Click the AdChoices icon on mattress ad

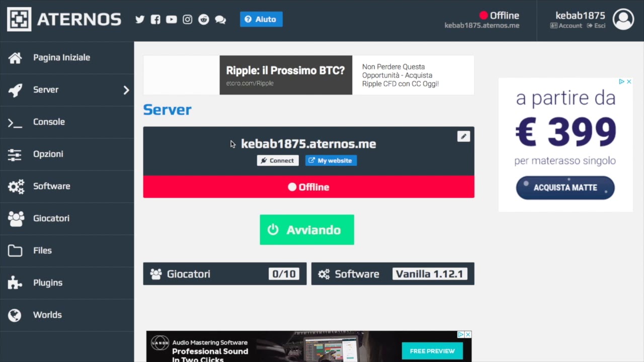(622, 81)
